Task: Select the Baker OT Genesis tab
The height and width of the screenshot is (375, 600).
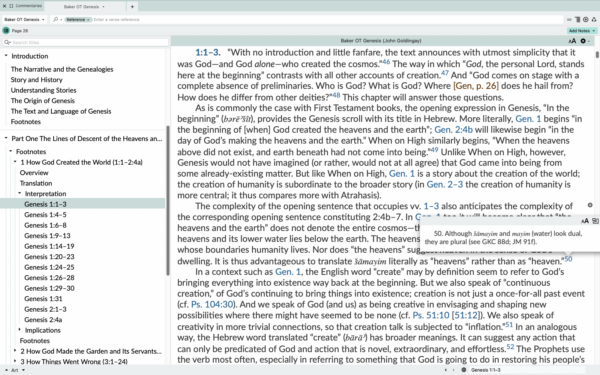Action: (84, 7)
